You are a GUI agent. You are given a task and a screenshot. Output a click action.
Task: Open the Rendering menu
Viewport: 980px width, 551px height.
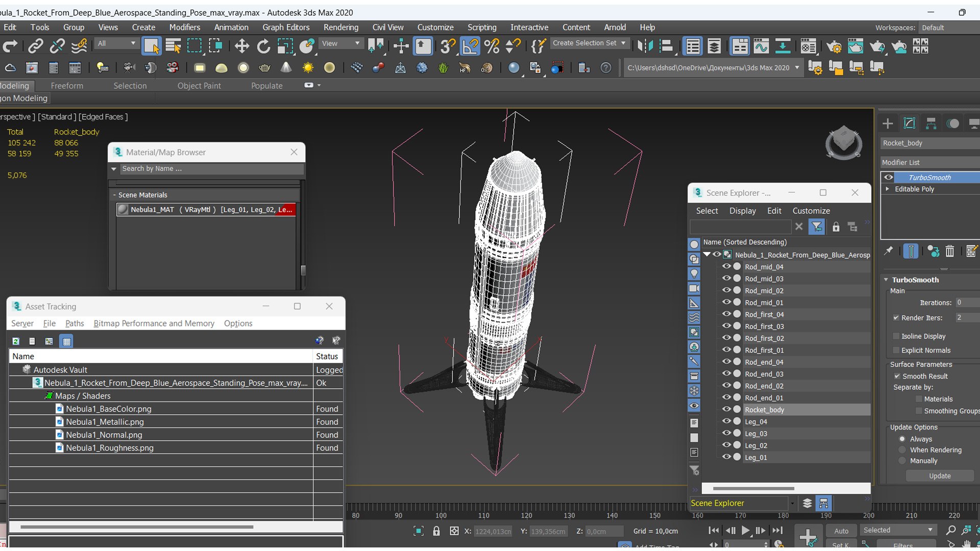coord(340,28)
